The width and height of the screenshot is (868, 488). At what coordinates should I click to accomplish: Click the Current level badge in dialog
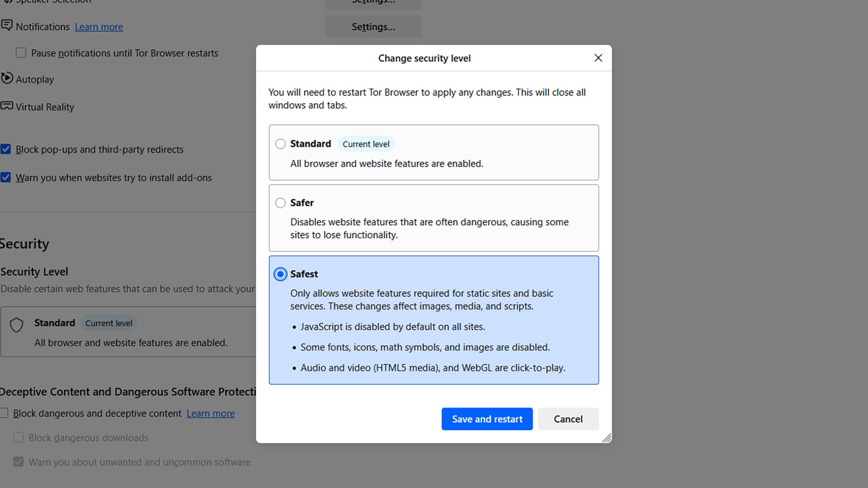point(366,144)
